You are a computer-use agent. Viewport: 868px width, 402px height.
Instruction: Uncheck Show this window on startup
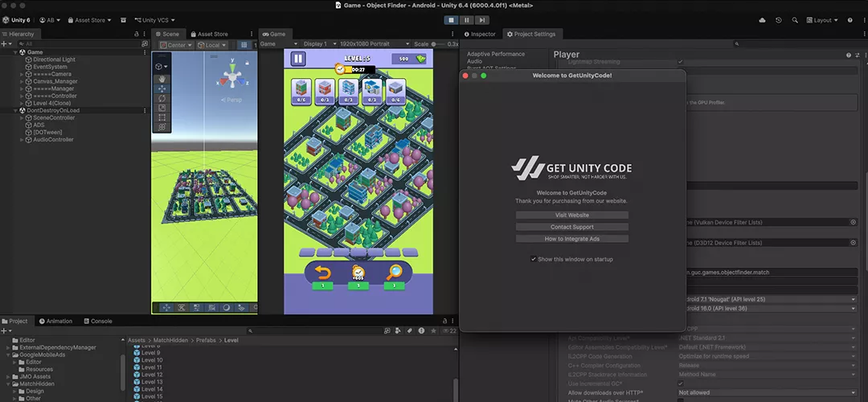pyautogui.click(x=533, y=259)
